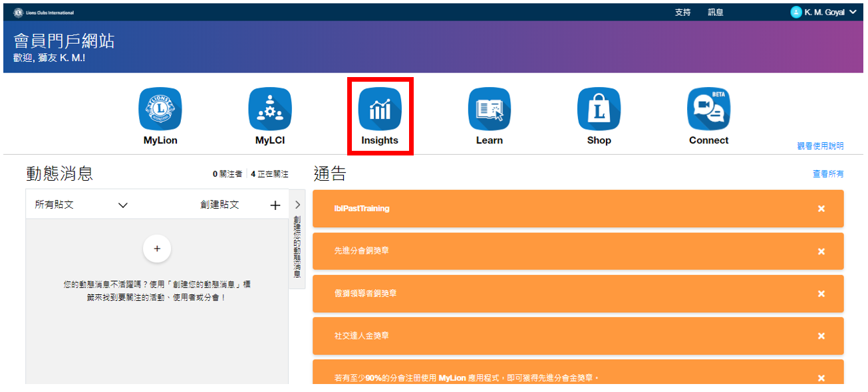868x392 pixels.
Task: Open the K. M. Goyal account menu
Action: (x=823, y=12)
